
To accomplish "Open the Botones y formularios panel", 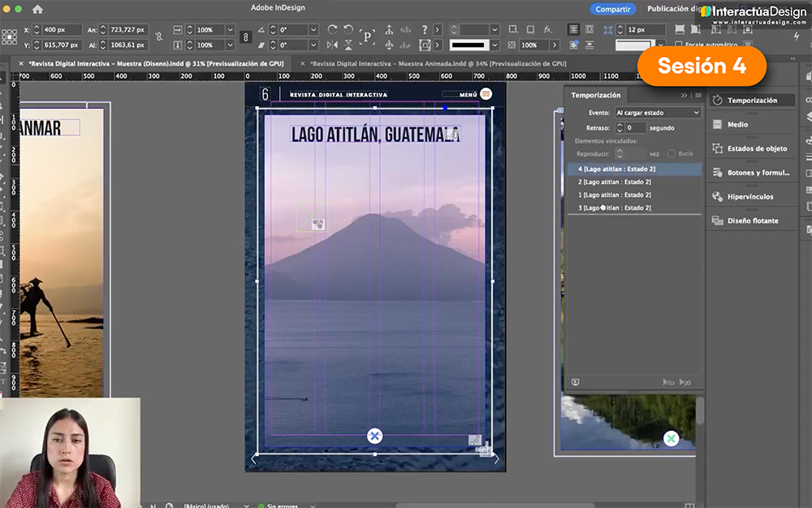I will [751, 172].
